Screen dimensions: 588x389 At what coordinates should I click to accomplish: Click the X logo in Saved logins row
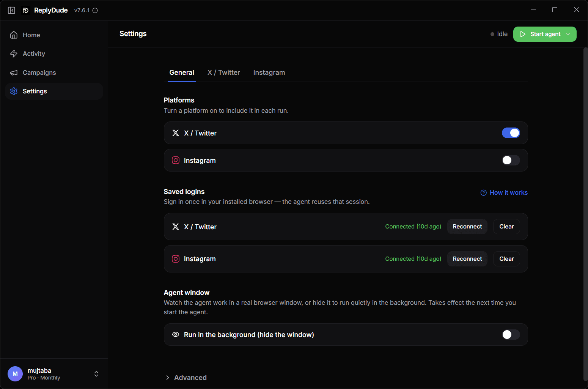[176, 227]
